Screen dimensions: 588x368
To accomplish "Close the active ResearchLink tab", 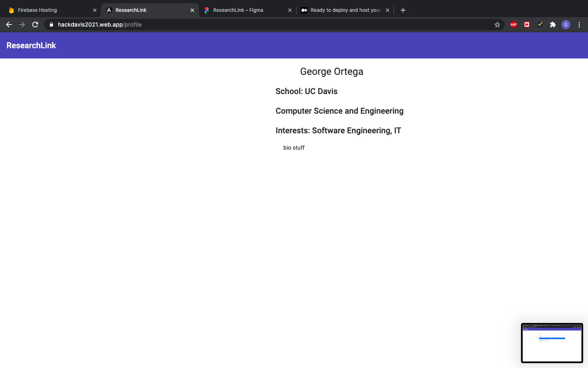I will coord(192,10).
